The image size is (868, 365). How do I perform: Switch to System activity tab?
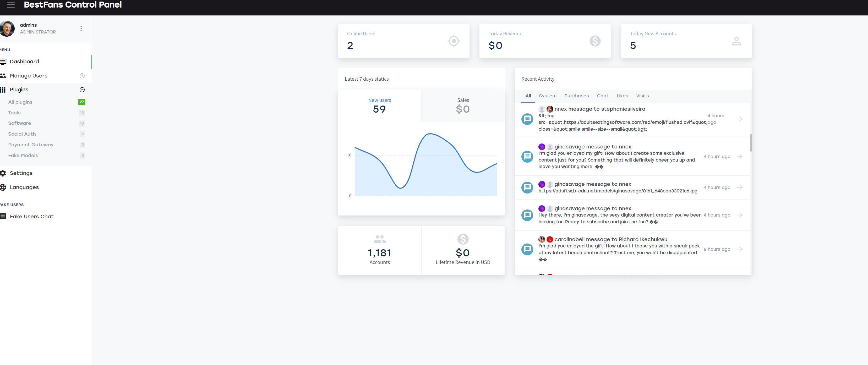click(x=548, y=96)
